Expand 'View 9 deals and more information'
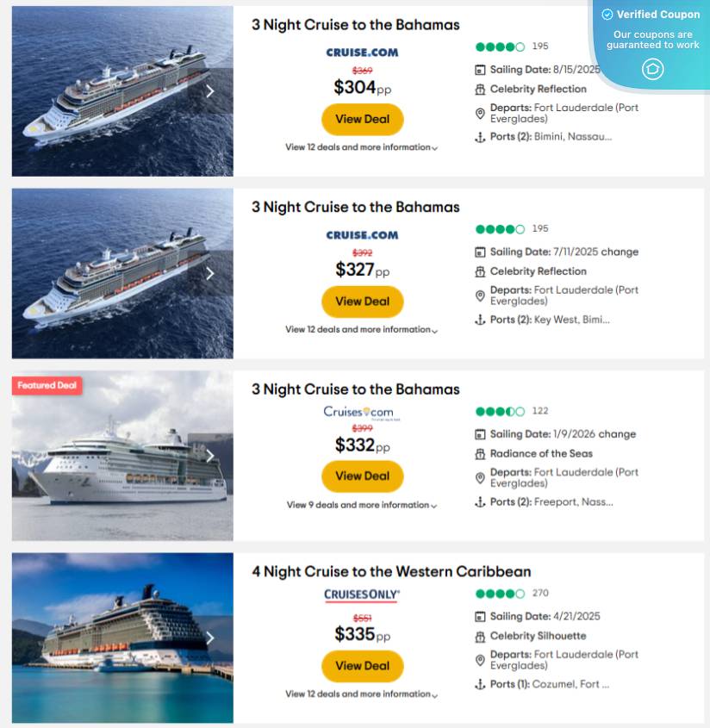The image size is (710, 728). [x=362, y=505]
